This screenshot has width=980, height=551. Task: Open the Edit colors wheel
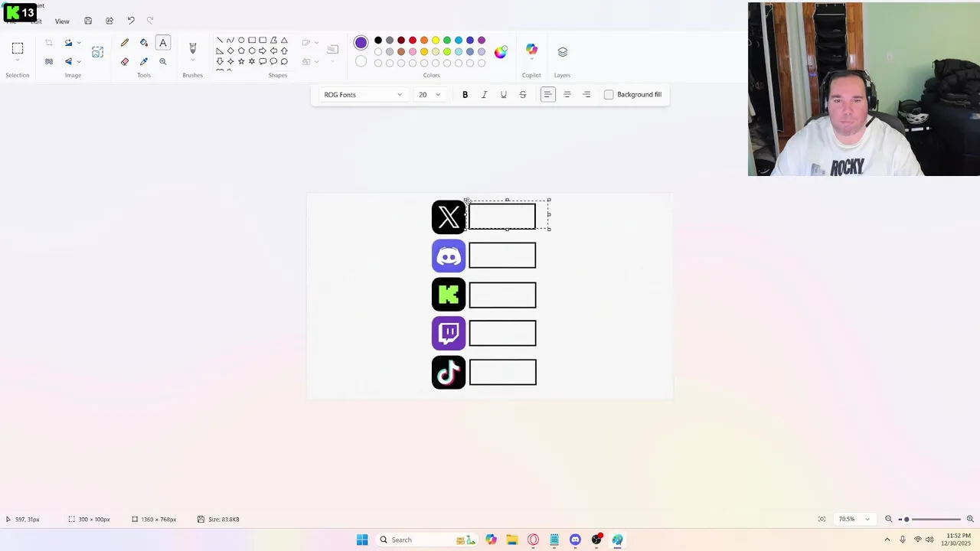[501, 52]
